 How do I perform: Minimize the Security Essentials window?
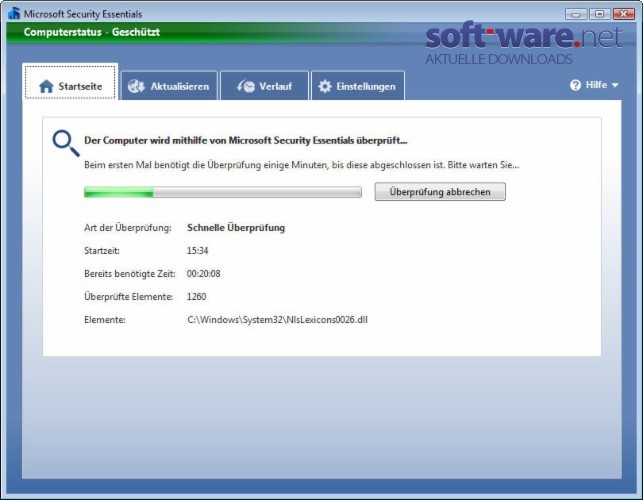(x=576, y=14)
